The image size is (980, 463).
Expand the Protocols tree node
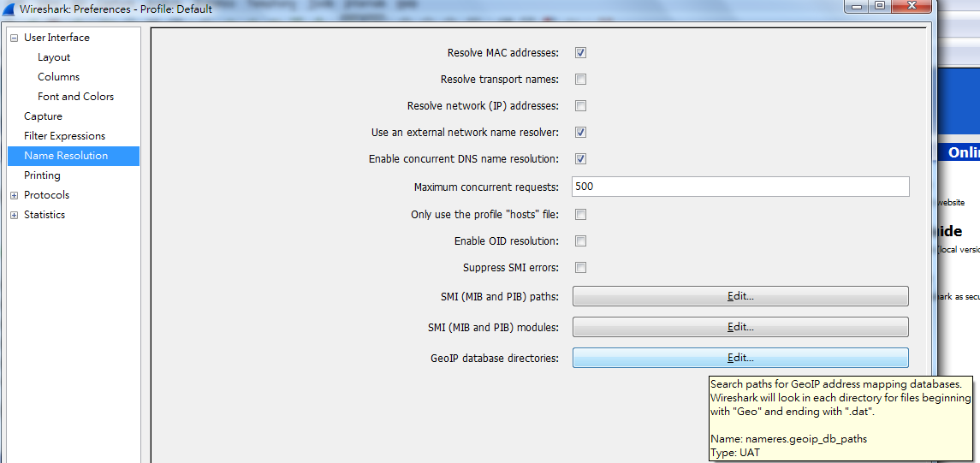14,195
